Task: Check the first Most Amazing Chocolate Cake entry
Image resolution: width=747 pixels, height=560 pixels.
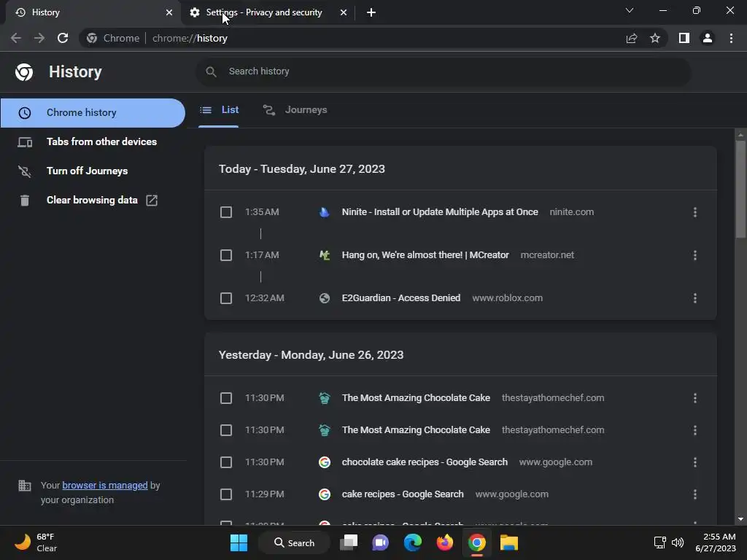Action: (226, 398)
